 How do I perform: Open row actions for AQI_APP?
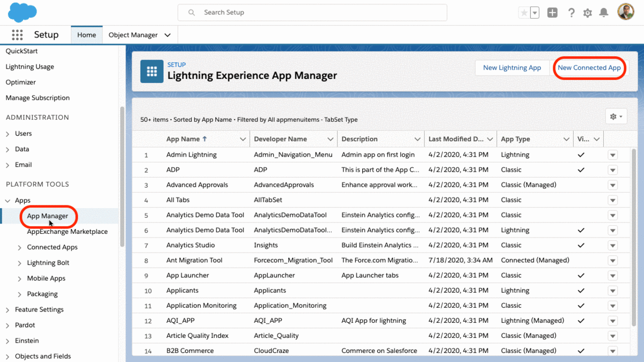tap(612, 321)
